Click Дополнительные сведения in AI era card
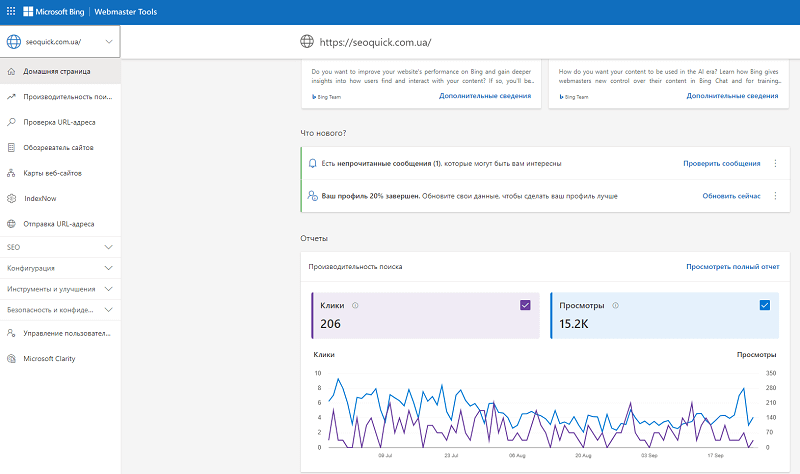Image resolution: width=800 pixels, height=474 pixels. pos(732,96)
